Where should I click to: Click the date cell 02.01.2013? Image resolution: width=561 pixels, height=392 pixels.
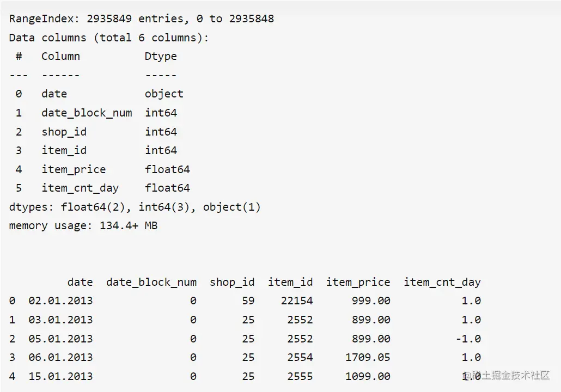[x=60, y=301]
